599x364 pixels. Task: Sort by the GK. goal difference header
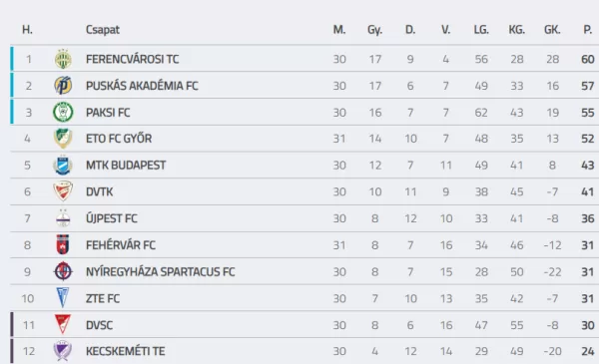(x=552, y=29)
